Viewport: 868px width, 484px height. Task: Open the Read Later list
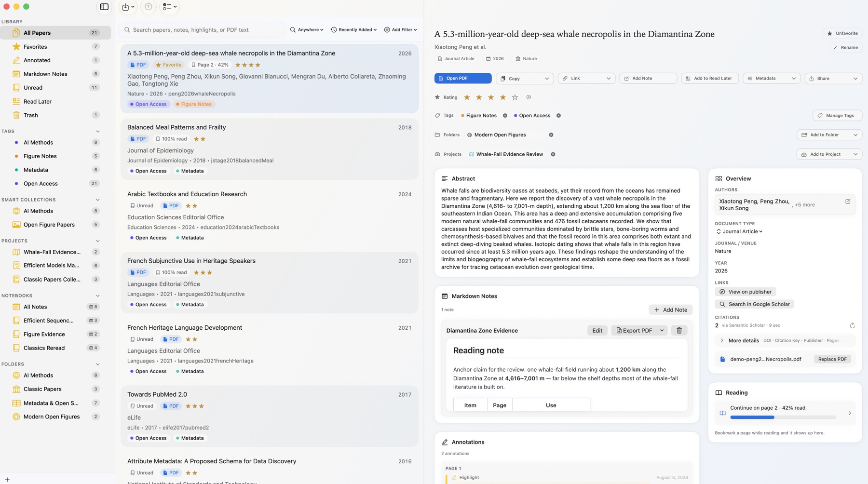(x=55, y=102)
